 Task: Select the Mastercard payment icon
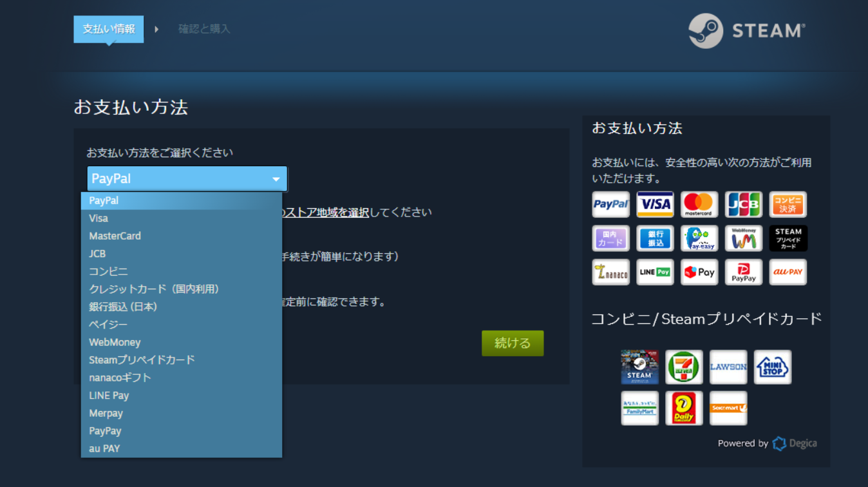tap(699, 204)
